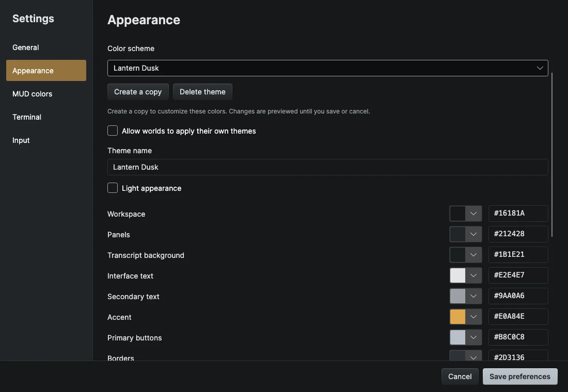Click the Primary buttons label
568x392 pixels.
[x=134, y=338]
